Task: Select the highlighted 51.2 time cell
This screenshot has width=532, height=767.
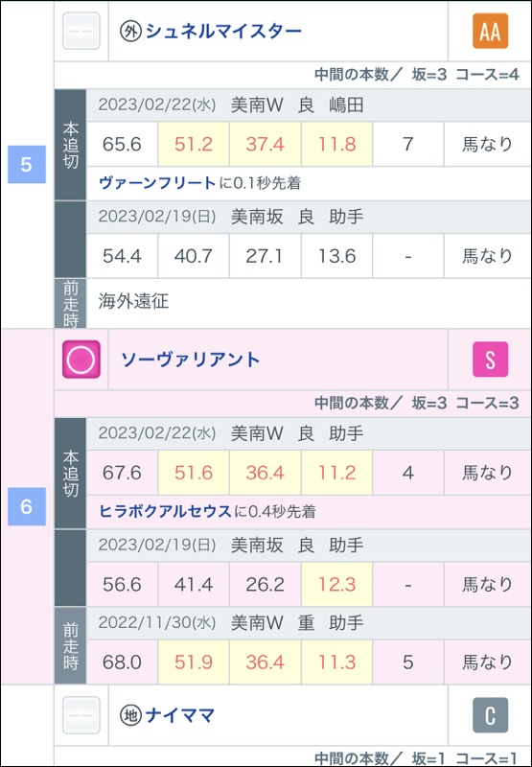Action: coord(193,145)
